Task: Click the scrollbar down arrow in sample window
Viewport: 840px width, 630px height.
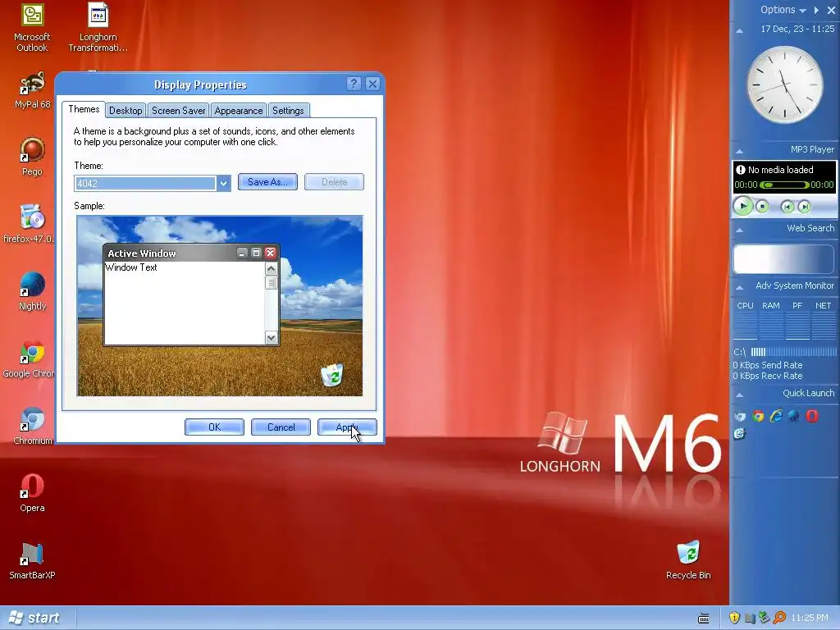Action: (271, 337)
